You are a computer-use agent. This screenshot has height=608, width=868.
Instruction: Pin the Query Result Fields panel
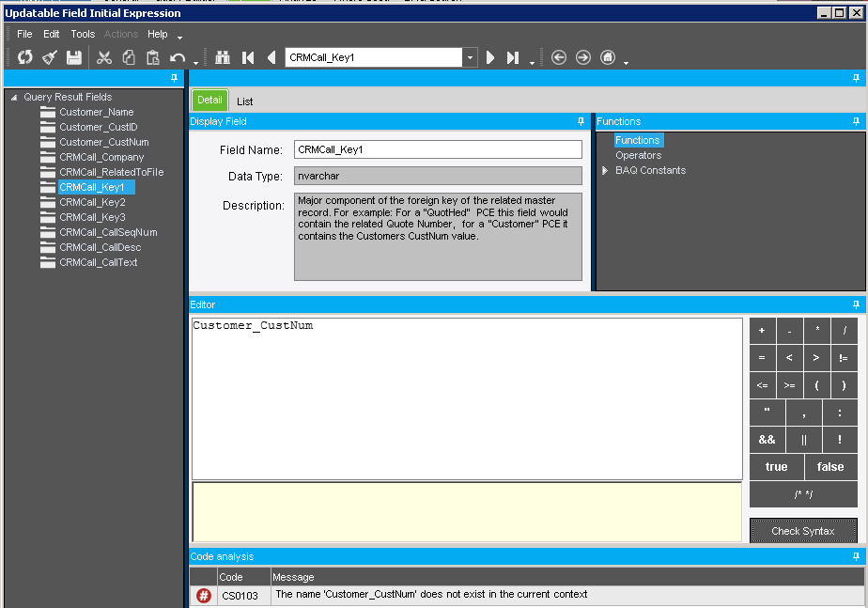click(x=174, y=78)
